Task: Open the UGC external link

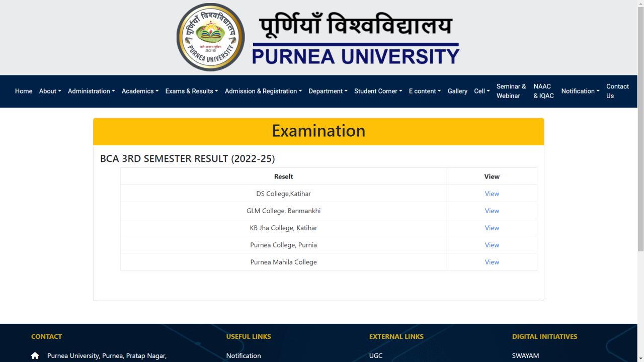Action: (x=376, y=355)
